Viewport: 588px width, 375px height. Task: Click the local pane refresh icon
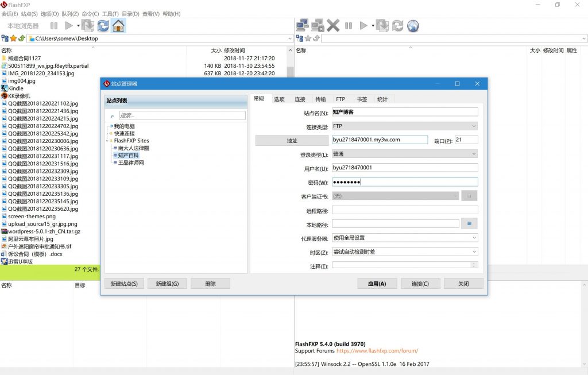(103, 26)
